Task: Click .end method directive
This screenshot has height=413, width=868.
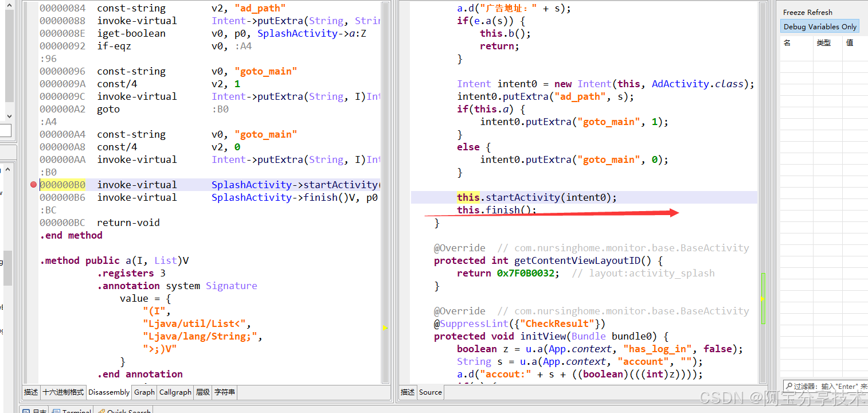Action: [x=71, y=235]
